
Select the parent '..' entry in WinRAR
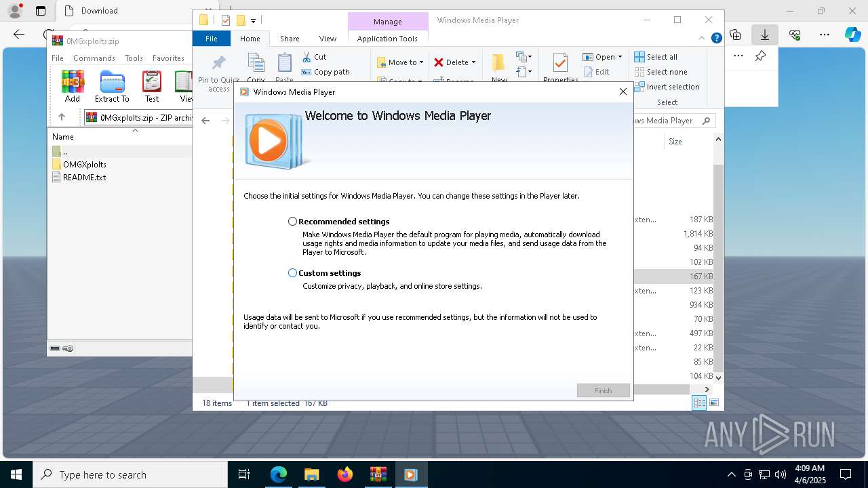(x=64, y=151)
